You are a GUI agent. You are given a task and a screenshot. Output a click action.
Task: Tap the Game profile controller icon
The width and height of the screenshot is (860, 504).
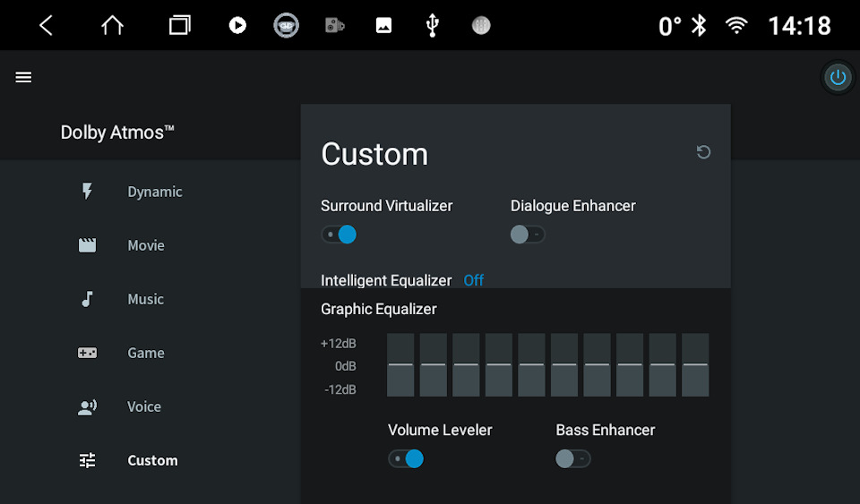(x=87, y=353)
